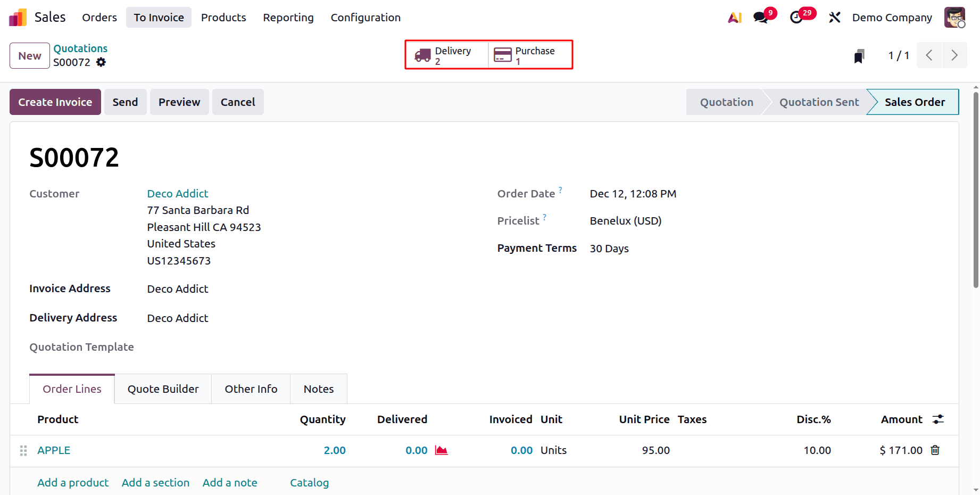The image size is (980, 495).
Task: Click the bookmark icon near the pager
Action: (x=859, y=56)
